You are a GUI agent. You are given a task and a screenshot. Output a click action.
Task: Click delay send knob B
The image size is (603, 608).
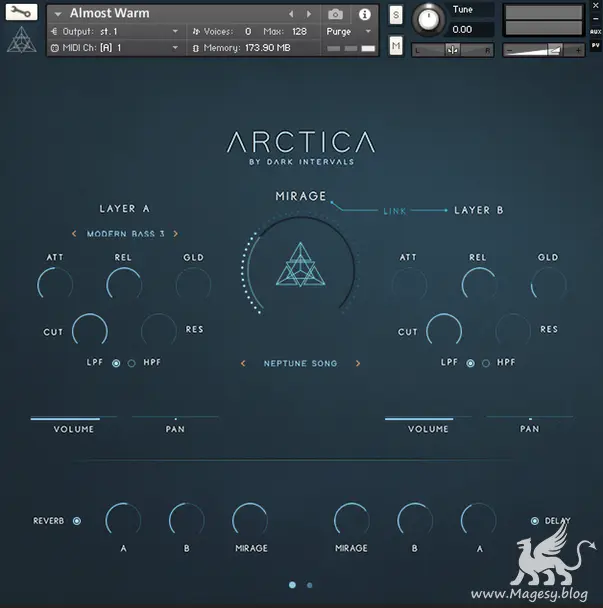(415, 520)
